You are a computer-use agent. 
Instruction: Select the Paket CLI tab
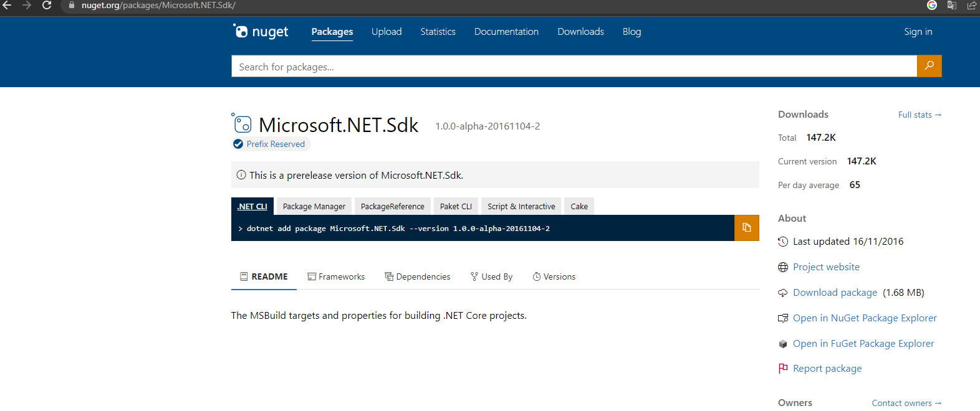pyautogui.click(x=456, y=206)
